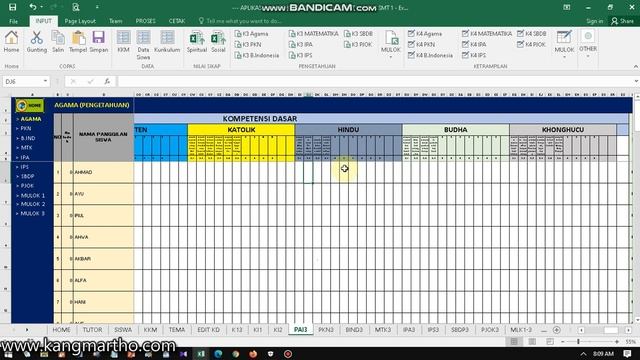Screen dimensions: 640x360
Task: Switch to the Page Layout ribbon tab
Action: tap(80, 21)
